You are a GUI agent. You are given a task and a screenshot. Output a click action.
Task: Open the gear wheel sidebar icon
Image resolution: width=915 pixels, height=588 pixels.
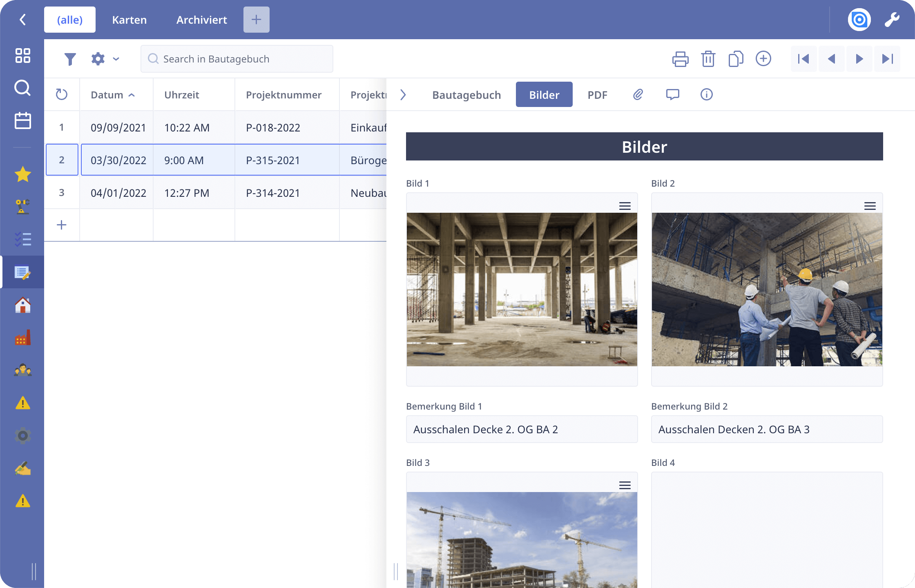23,436
